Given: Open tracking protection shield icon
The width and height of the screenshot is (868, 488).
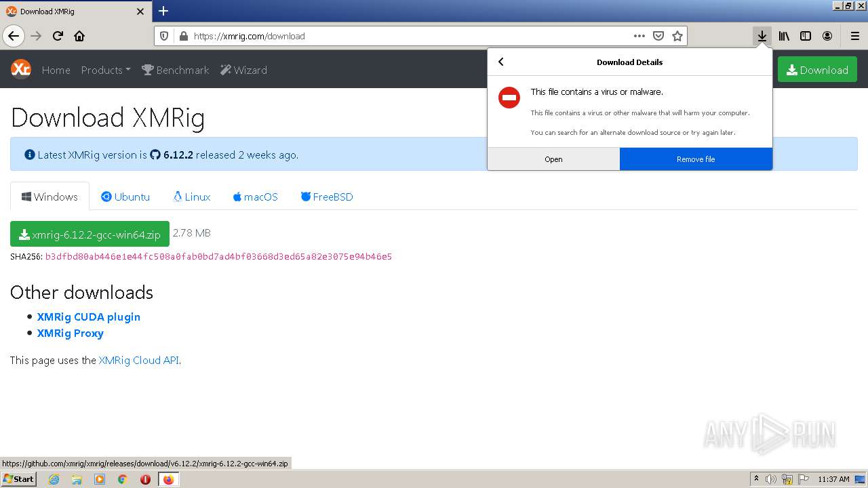Looking at the screenshot, I should (x=164, y=36).
